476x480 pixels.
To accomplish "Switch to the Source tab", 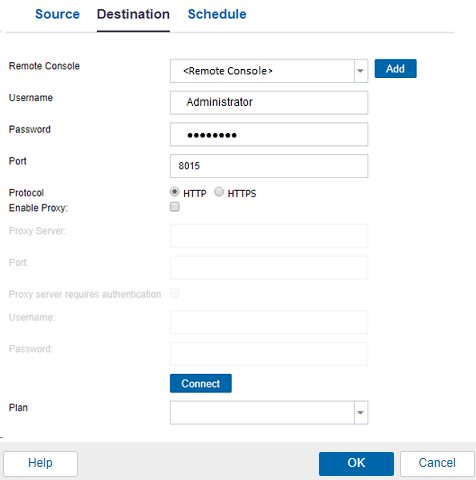I will coord(57,14).
